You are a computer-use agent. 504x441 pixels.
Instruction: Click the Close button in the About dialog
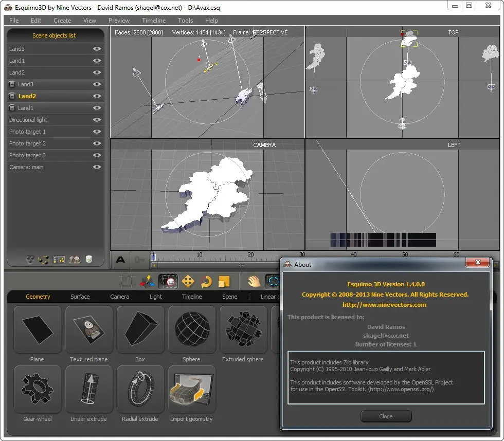(386, 416)
